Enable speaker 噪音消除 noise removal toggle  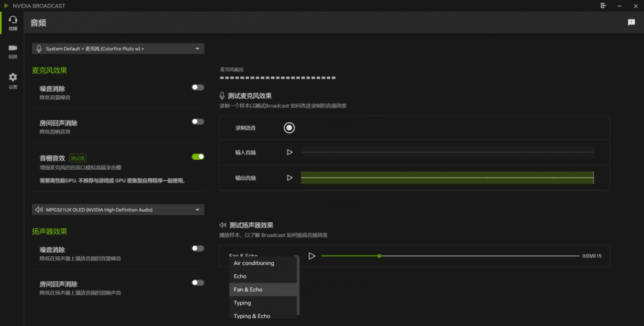(197, 249)
